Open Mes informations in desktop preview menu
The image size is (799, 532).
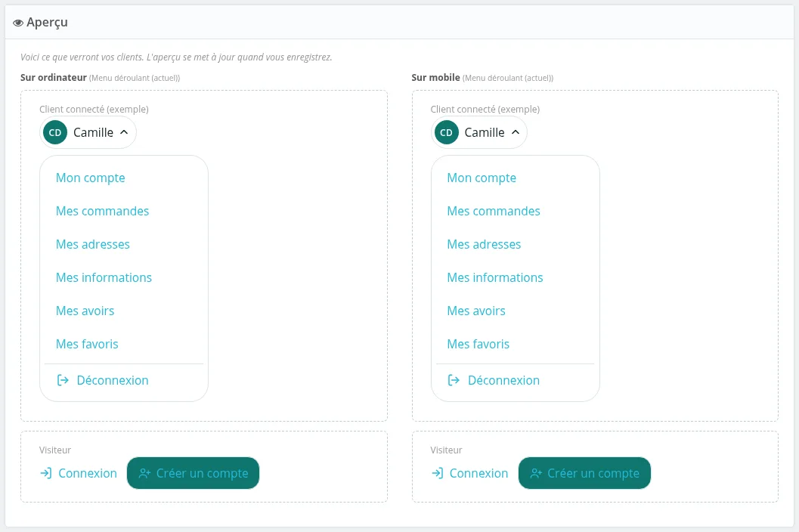[104, 277]
